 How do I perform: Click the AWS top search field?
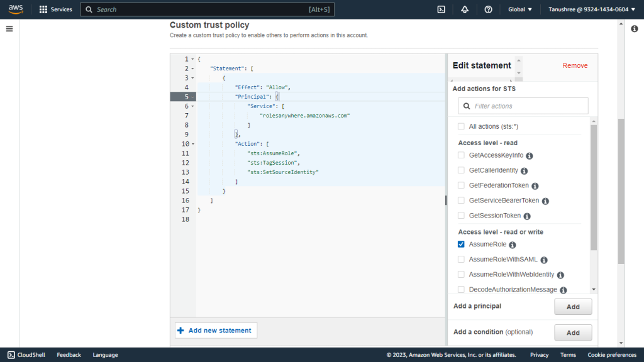coord(207,9)
